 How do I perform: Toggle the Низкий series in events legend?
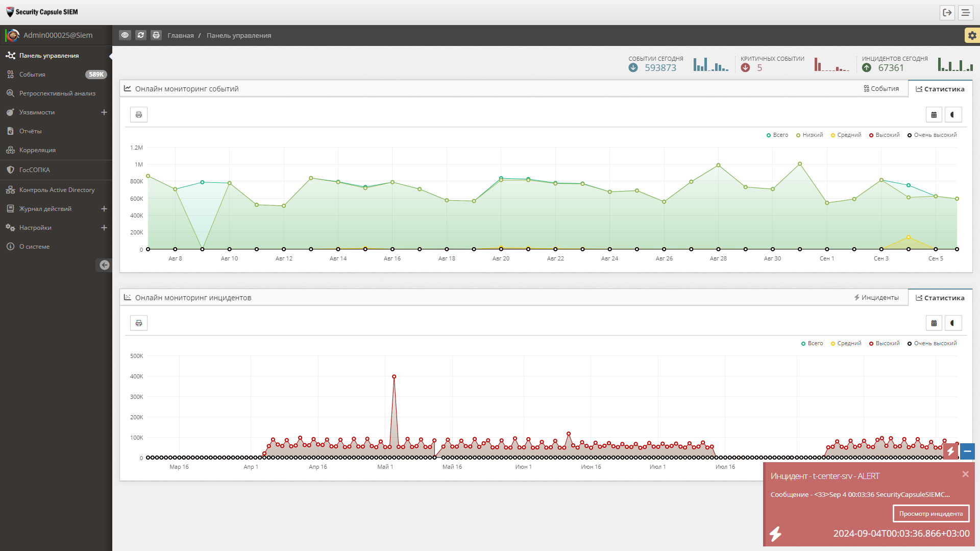(810, 135)
